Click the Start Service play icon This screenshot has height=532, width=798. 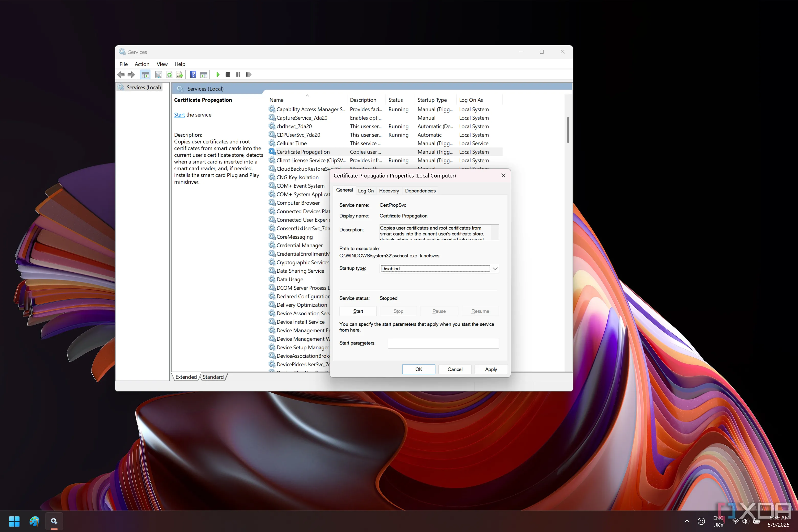tap(218, 75)
